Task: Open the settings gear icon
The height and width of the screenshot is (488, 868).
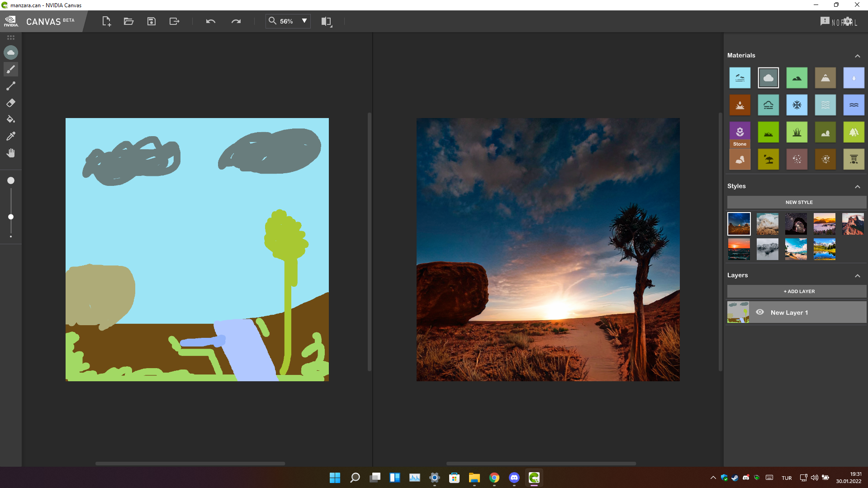Action: (x=848, y=21)
